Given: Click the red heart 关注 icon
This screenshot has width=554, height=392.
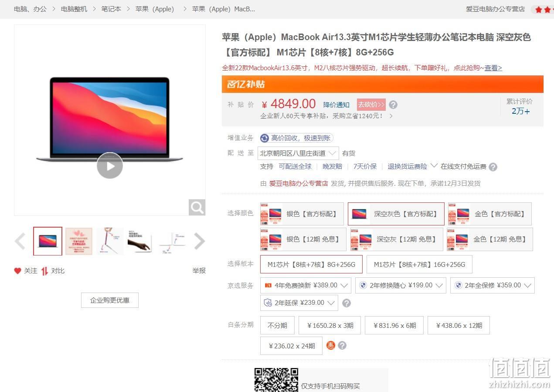Looking at the screenshot, I should click(17, 271).
